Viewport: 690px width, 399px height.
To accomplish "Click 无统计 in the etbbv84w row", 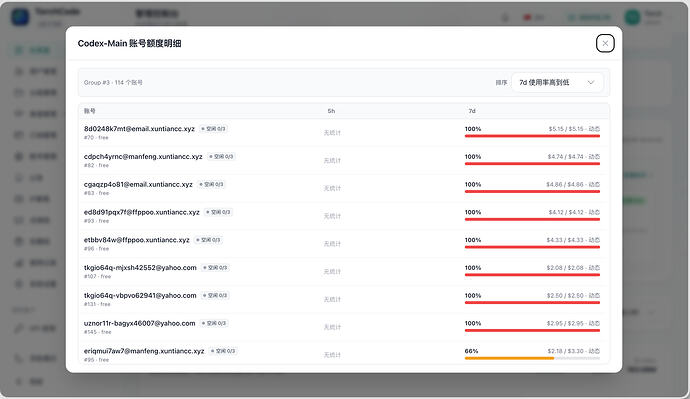I will 332,243.
